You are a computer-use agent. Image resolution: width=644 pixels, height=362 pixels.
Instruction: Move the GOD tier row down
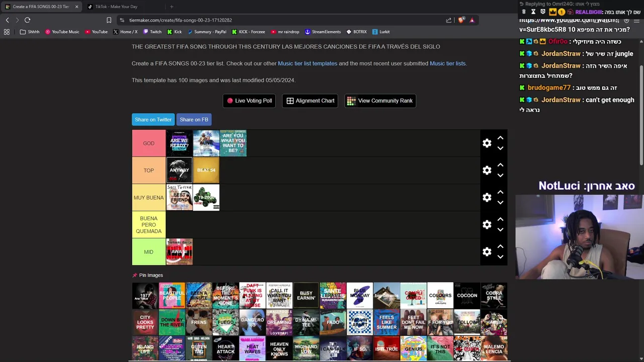coord(500,148)
